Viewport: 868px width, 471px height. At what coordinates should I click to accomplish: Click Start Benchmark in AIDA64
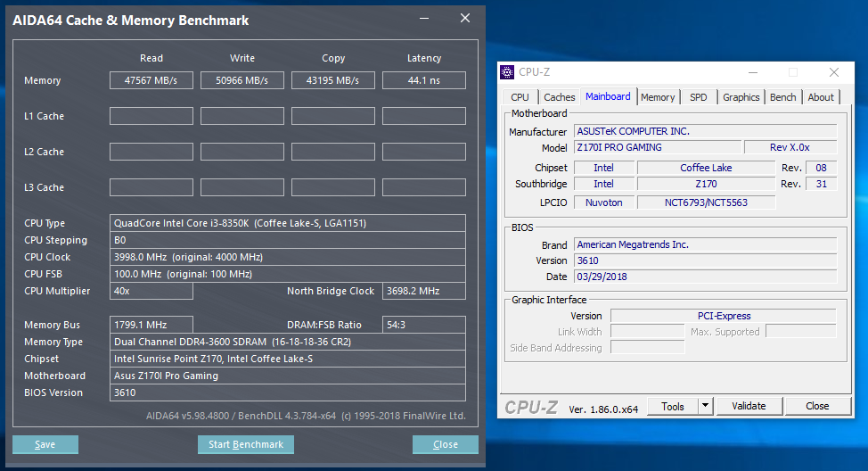[246, 444]
